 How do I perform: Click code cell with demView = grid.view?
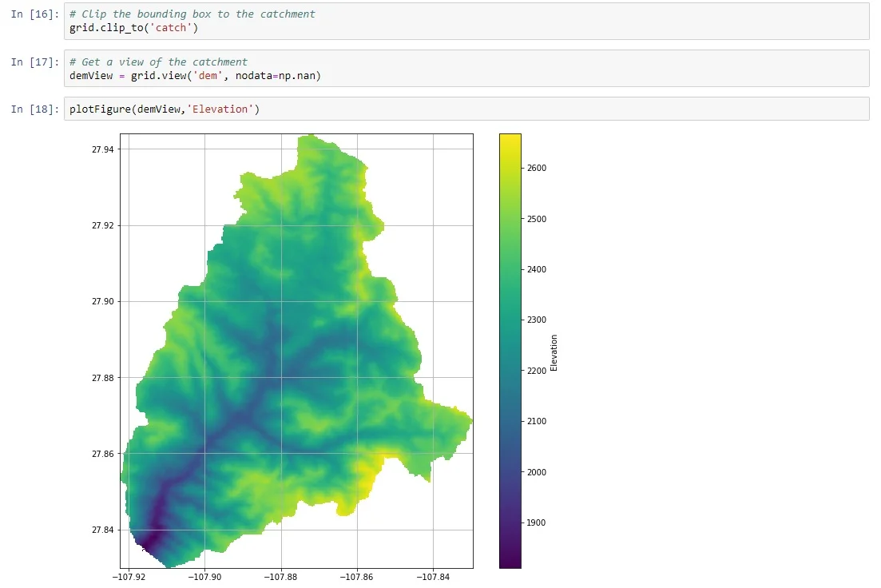pos(466,69)
